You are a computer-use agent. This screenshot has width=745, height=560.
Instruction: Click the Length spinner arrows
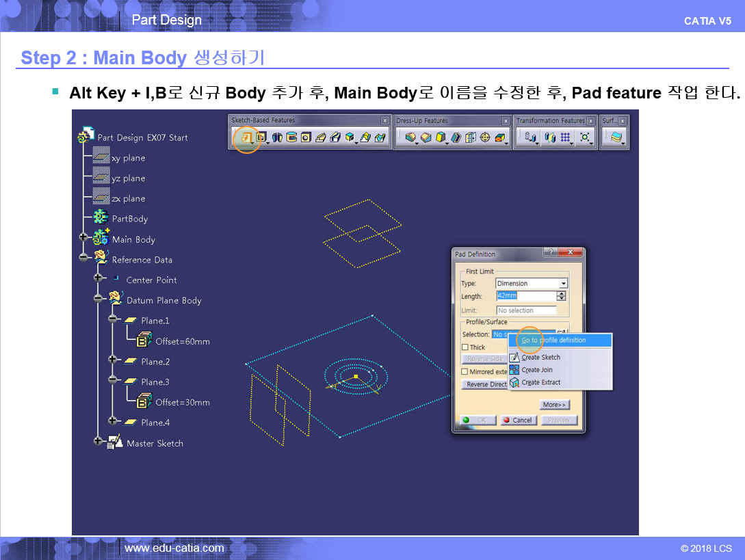click(x=562, y=296)
